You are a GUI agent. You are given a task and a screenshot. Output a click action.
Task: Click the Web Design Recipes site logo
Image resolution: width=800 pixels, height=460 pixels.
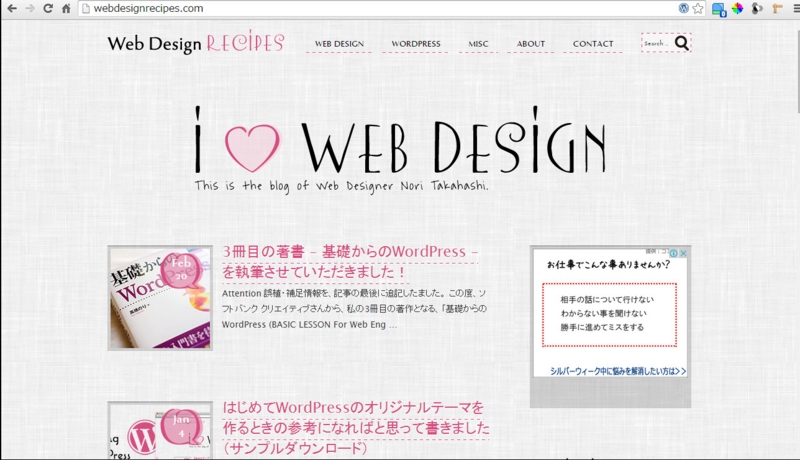[x=196, y=43]
